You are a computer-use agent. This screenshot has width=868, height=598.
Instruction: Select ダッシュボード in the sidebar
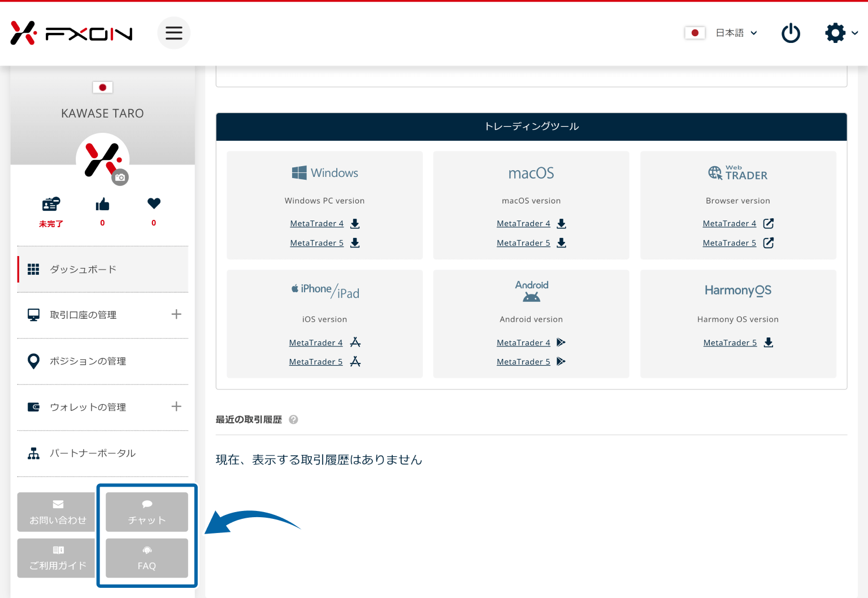81,270
